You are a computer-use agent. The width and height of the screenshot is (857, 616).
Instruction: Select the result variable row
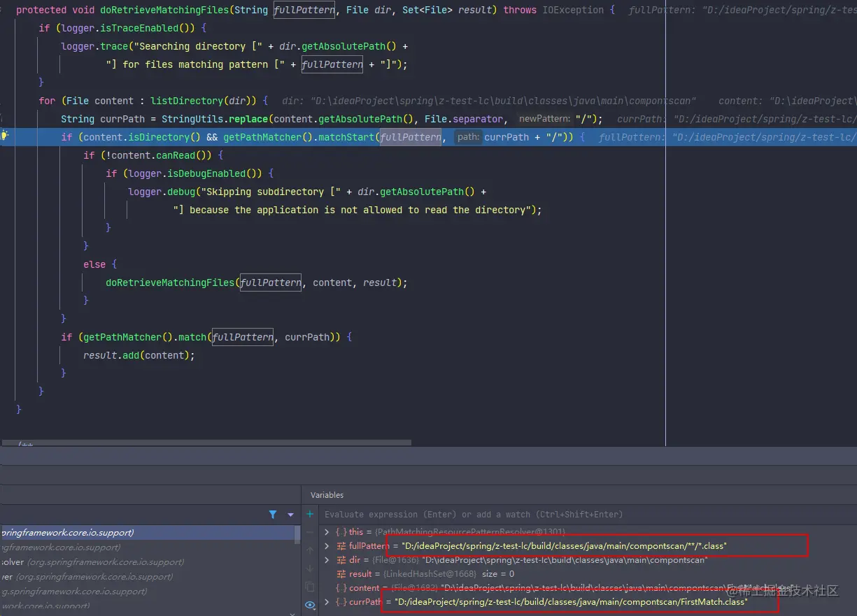pyautogui.click(x=586, y=574)
